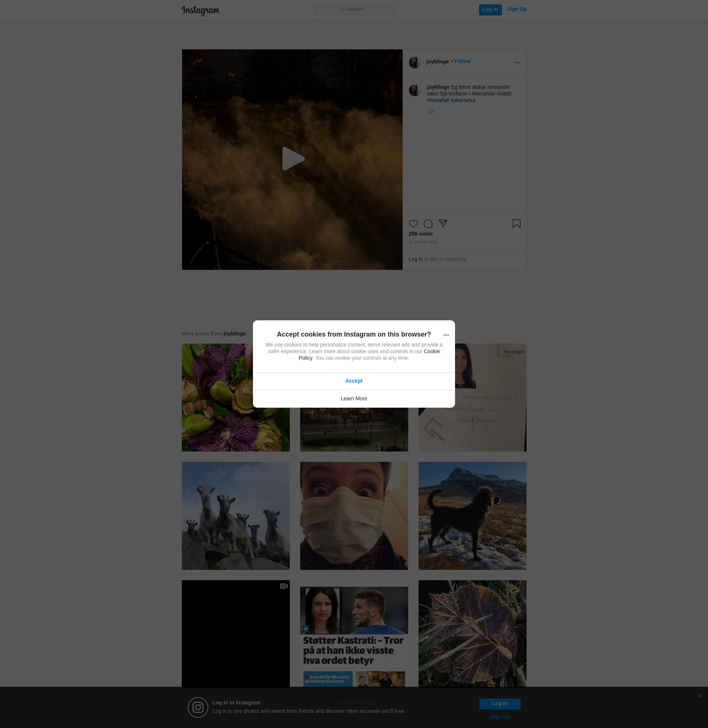Screen dimensions: 708x728
Task: Accept cookies in the dialog
Action: (x=354, y=381)
